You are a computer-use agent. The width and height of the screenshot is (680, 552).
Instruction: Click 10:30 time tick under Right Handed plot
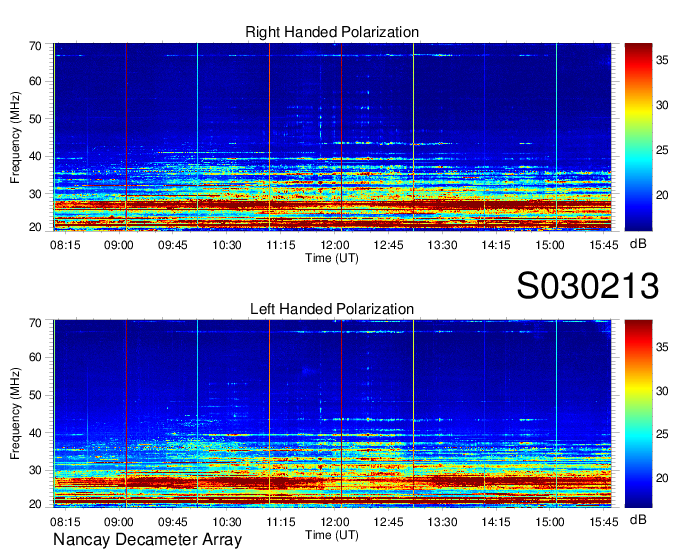point(227,245)
